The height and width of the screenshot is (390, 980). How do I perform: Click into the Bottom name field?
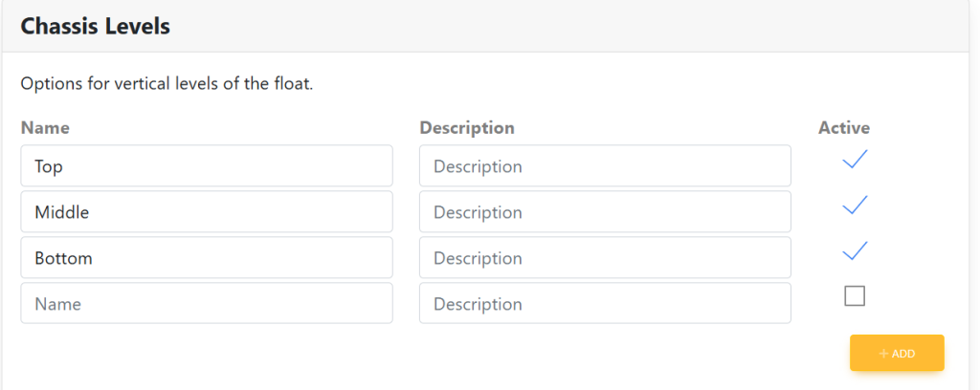pyautogui.click(x=206, y=258)
